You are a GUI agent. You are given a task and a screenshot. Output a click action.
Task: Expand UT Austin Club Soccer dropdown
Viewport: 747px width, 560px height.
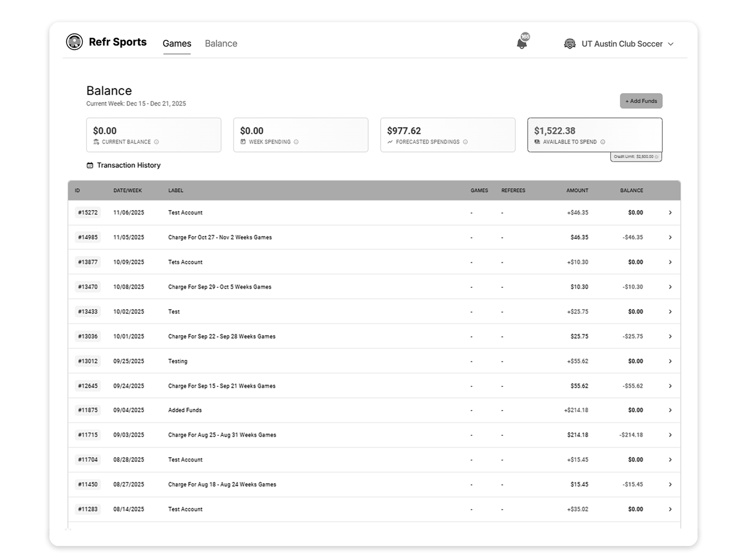tap(671, 44)
